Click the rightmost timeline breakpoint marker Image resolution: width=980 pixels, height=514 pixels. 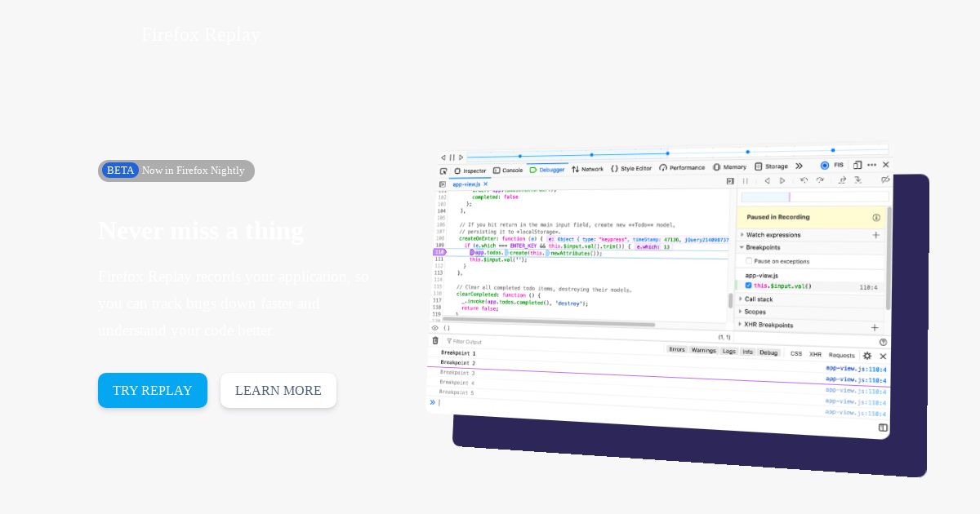[833, 150]
